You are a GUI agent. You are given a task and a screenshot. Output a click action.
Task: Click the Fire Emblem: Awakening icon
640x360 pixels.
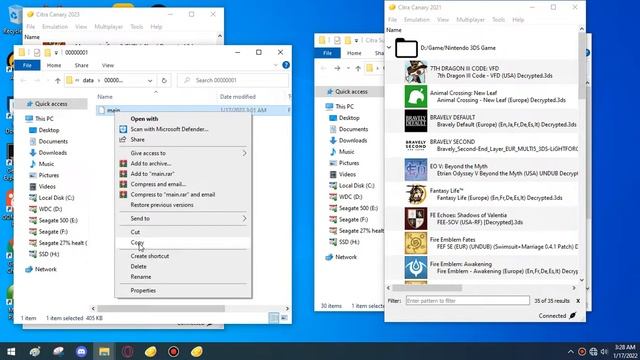point(416,268)
